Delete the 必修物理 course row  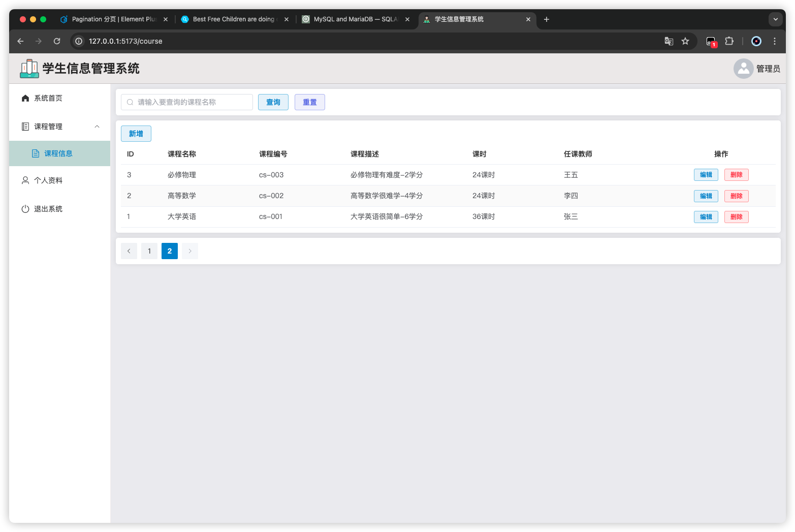tap(737, 175)
